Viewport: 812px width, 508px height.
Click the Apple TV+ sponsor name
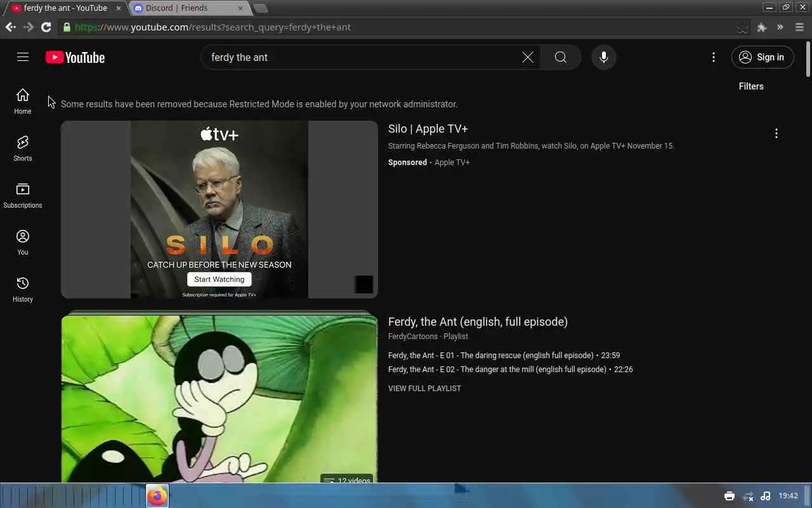[x=452, y=163]
